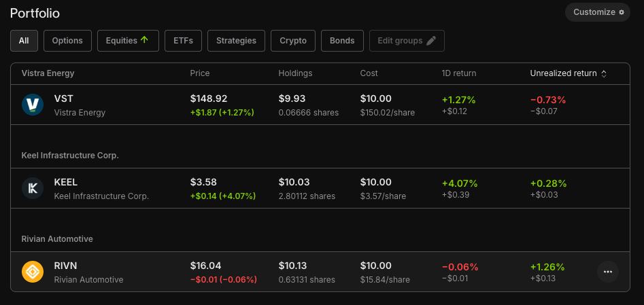Click the pencil icon beside Edit groups
Screen dimensions: 644x305
point(431,41)
